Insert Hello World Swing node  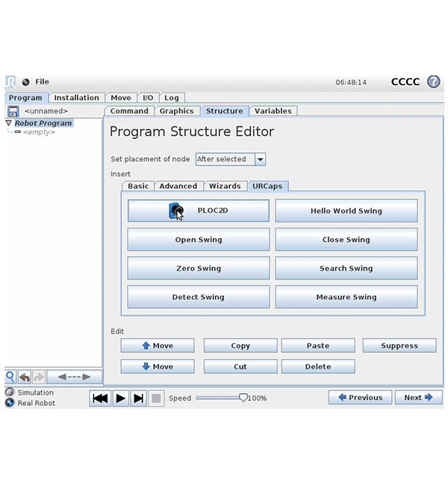coord(346,210)
